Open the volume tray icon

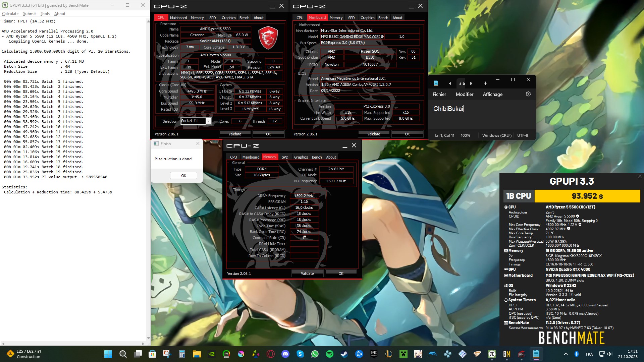[x=609, y=354]
